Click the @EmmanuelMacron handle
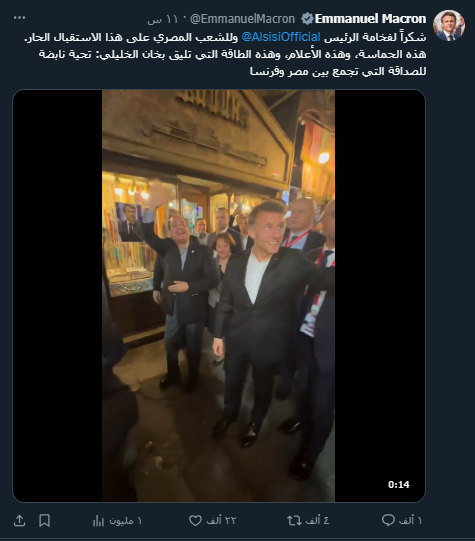Viewport: 475px width, 541px height. (242, 19)
